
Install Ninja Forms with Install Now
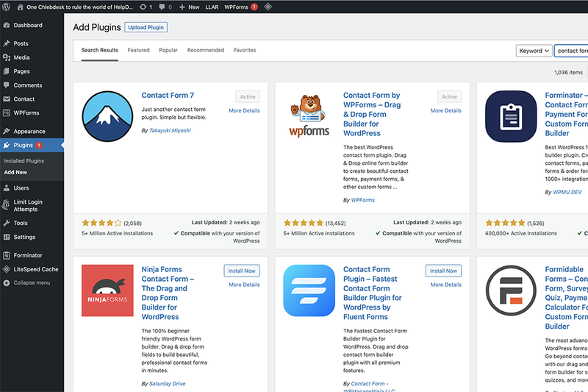[242, 271]
